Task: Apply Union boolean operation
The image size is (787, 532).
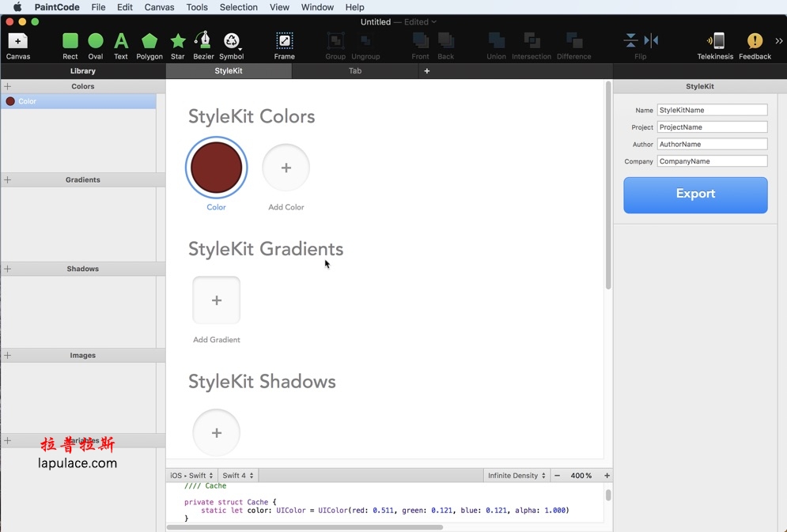Action: pyautogui.click(x=497, y=46)
